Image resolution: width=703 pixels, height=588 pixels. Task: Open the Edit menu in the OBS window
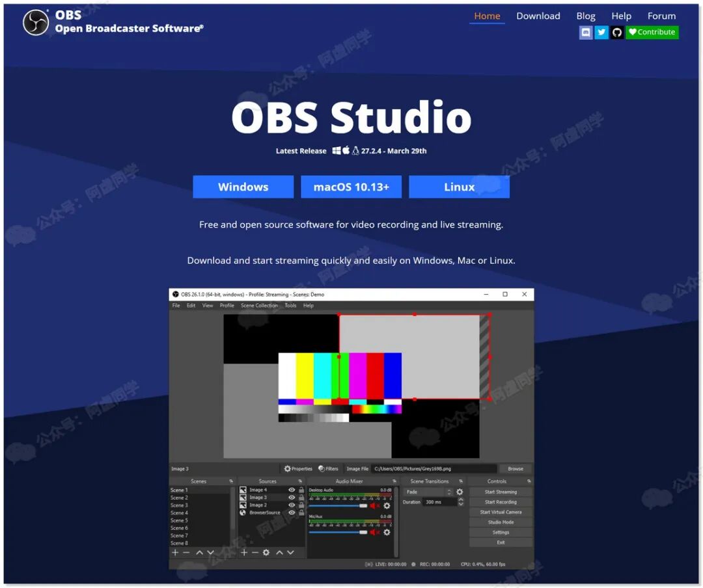point(191,306)
